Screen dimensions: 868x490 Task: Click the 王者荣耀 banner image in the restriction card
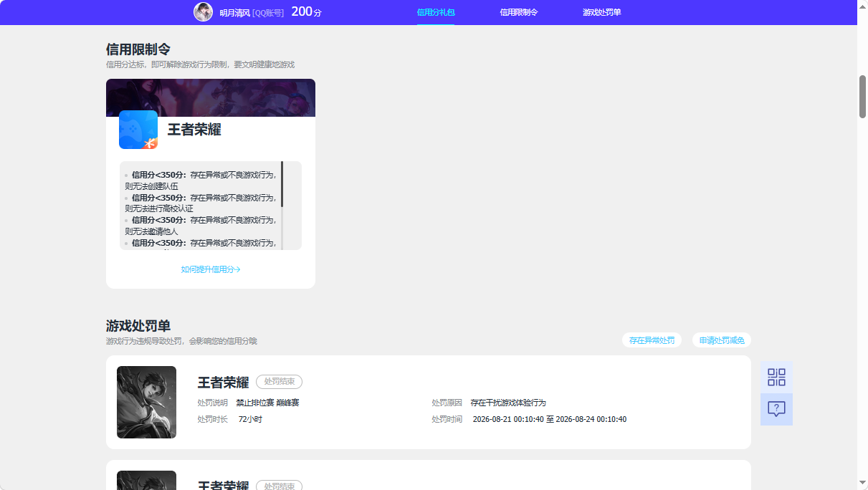[211, 97]
